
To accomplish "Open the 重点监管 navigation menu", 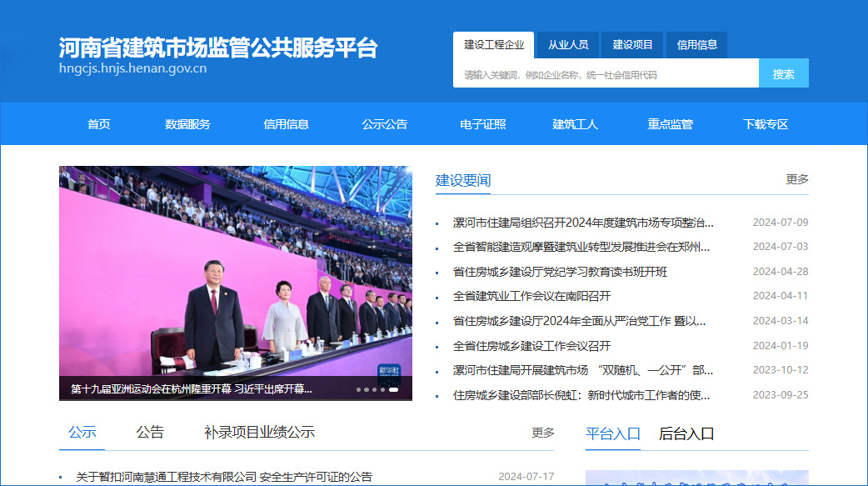I will pos(671,124).
